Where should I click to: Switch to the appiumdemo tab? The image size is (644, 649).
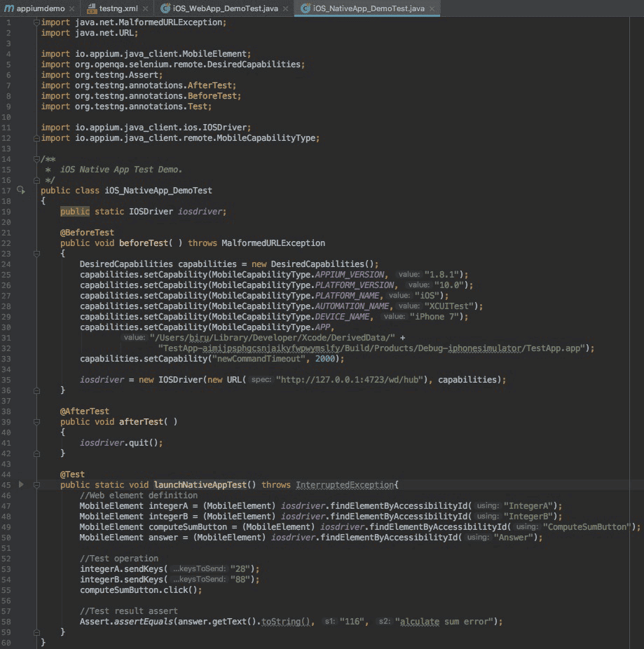40,8
